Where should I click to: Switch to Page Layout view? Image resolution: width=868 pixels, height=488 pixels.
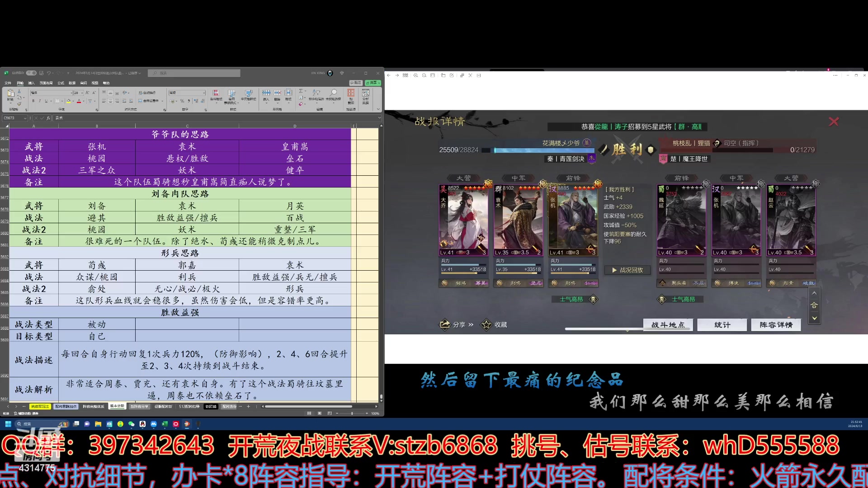[320, 413]
